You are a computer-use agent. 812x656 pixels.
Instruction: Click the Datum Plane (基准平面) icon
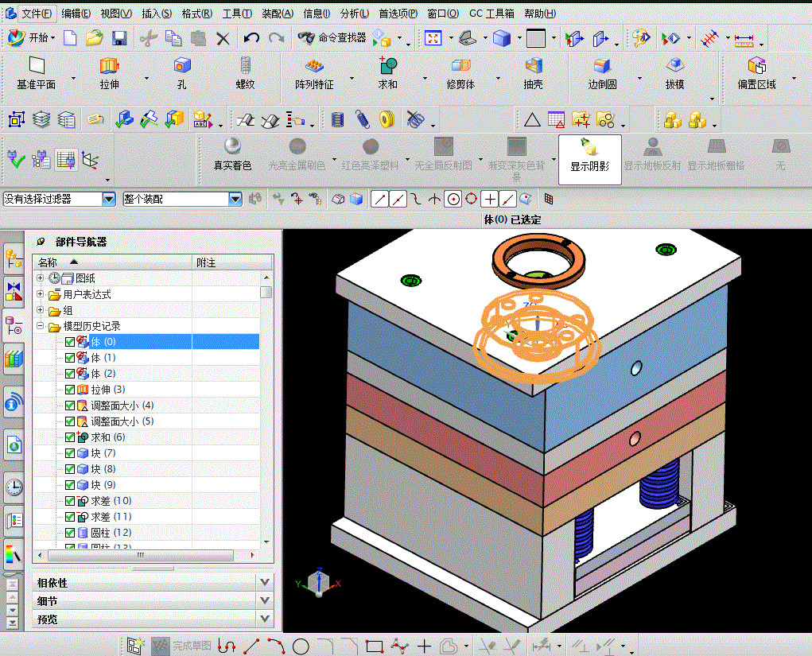click(x=37, y=66)
